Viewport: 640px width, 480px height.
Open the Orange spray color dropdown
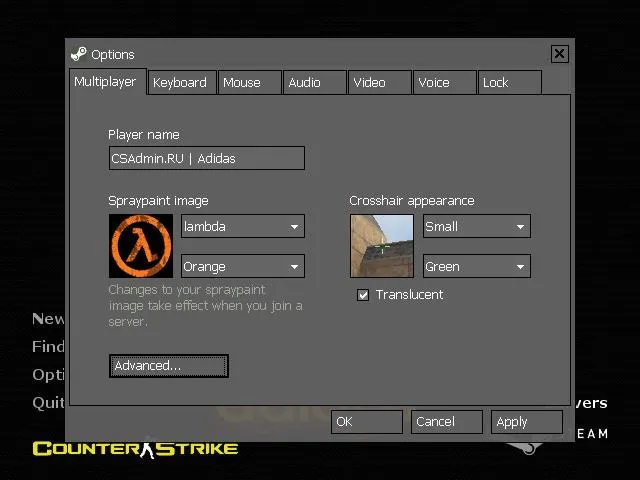pos(243,266)
